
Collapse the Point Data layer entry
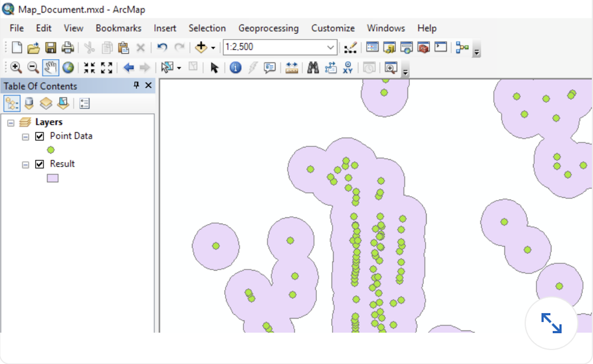[25, 136]
